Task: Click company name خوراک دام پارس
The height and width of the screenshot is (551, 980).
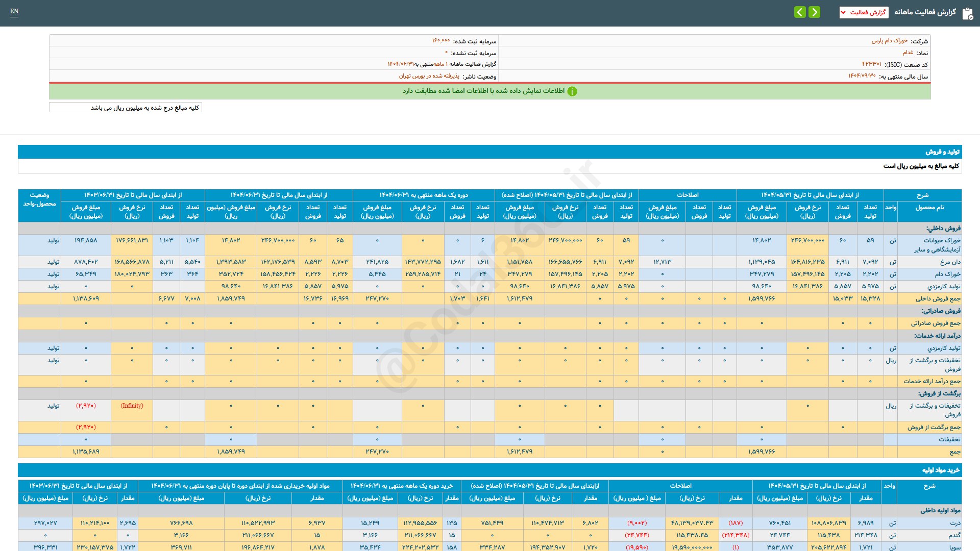Action: pos(889,41)
